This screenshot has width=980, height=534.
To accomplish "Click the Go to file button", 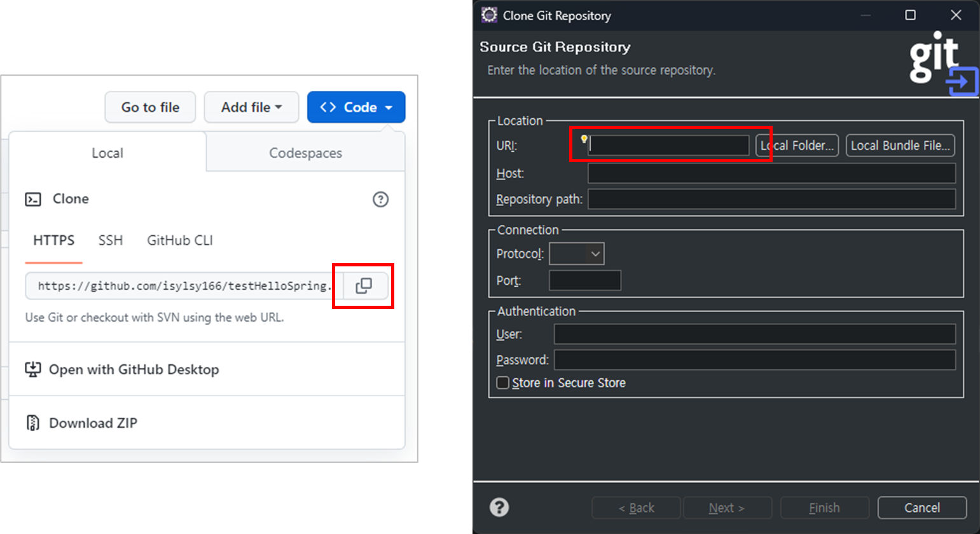I will (x=150, y=107).
